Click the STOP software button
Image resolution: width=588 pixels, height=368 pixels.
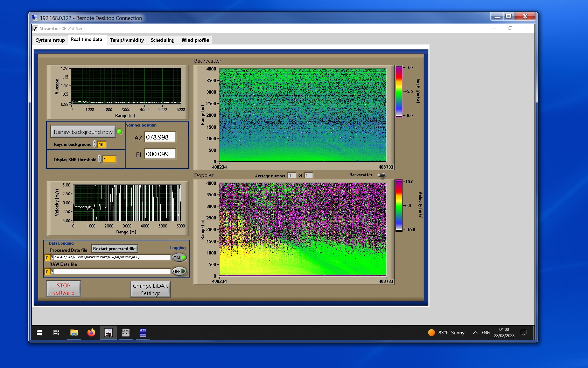tap(64, 289)
